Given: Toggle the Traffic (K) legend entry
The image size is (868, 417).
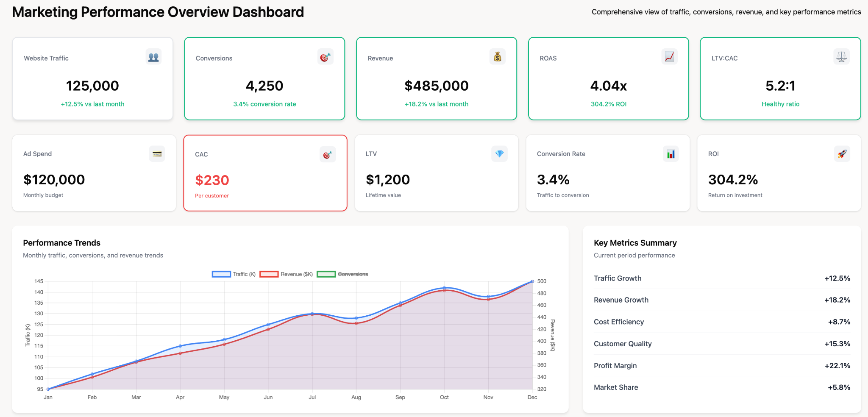Looking at the screenshot, I should (243, 274).
